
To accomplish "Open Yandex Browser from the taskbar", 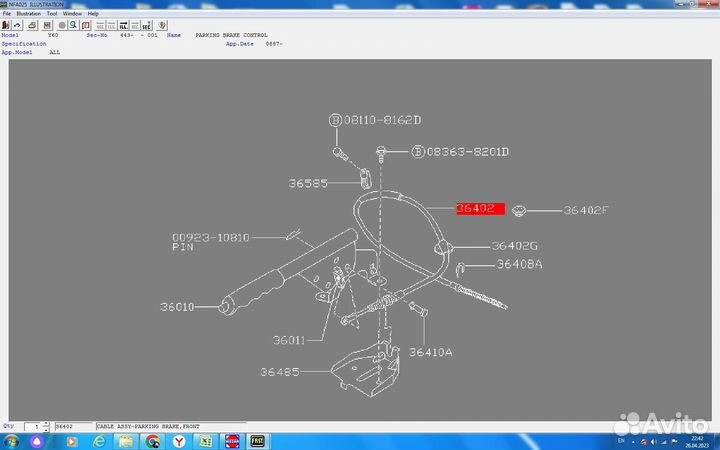I will 178,440.
